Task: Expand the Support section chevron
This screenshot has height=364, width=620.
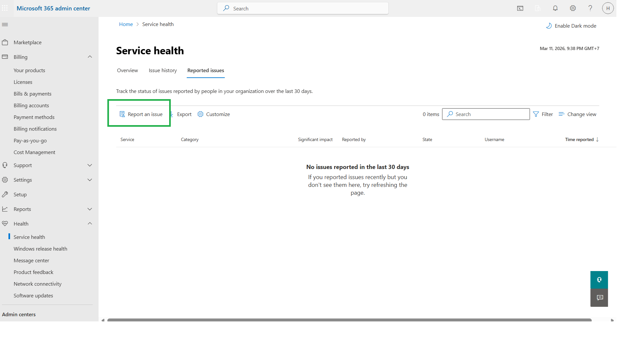Action: pyautogui.click(x=90, y=165)
